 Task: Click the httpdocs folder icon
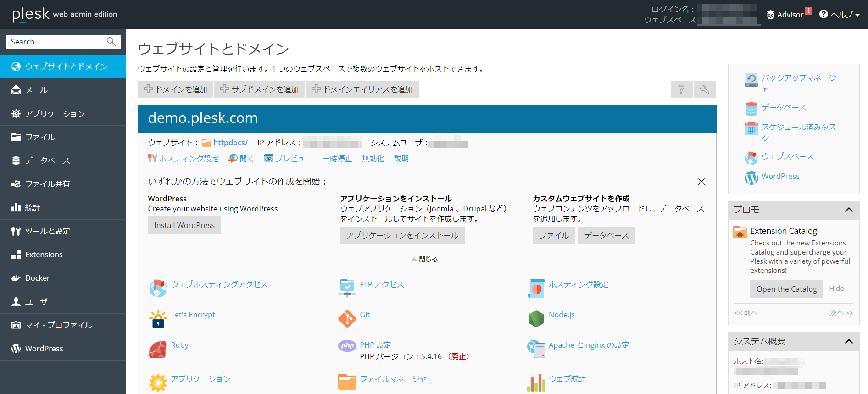coord(206,143)
